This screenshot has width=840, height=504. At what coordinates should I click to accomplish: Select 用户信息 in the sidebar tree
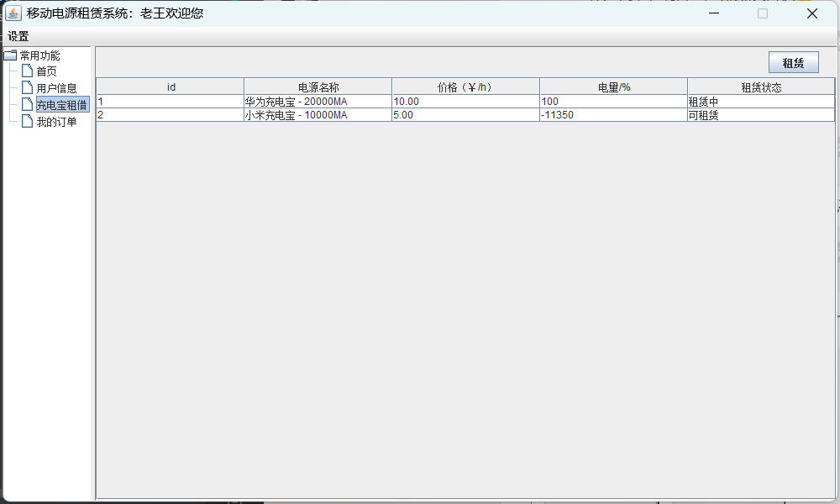point(56,88)
